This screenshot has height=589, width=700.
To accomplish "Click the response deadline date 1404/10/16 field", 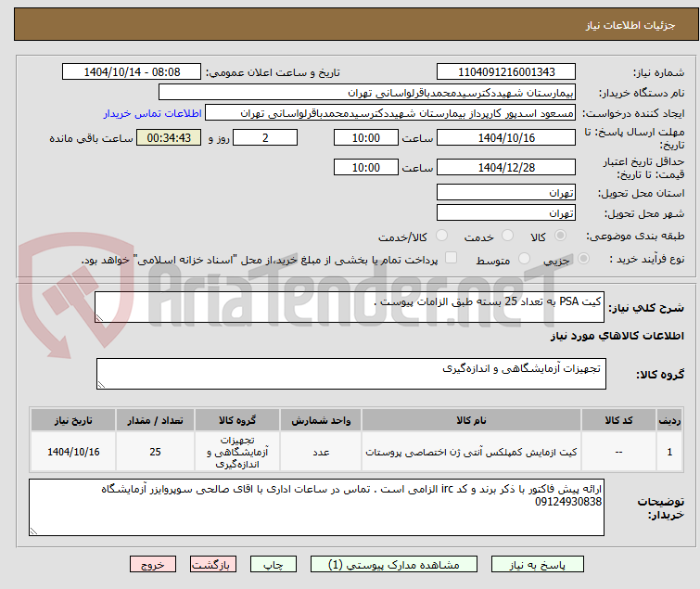I will 506,137.
